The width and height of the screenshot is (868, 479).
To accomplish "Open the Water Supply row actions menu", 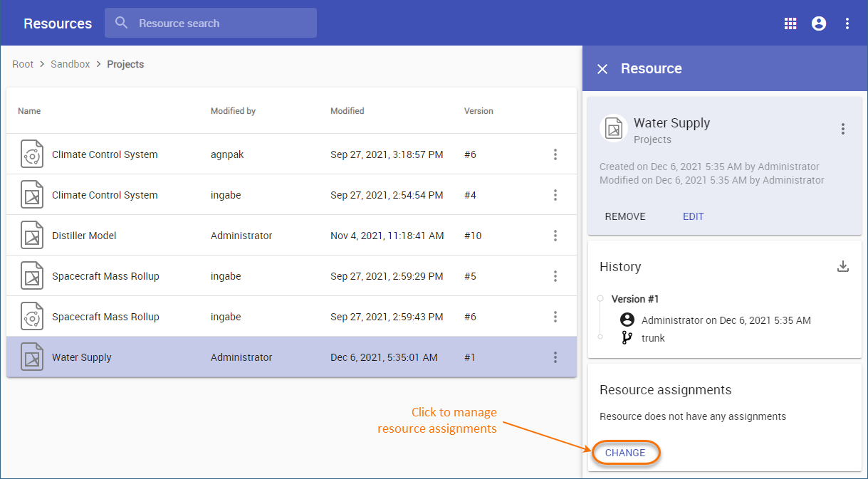I will pyautogui.click(x=555, y=357).
